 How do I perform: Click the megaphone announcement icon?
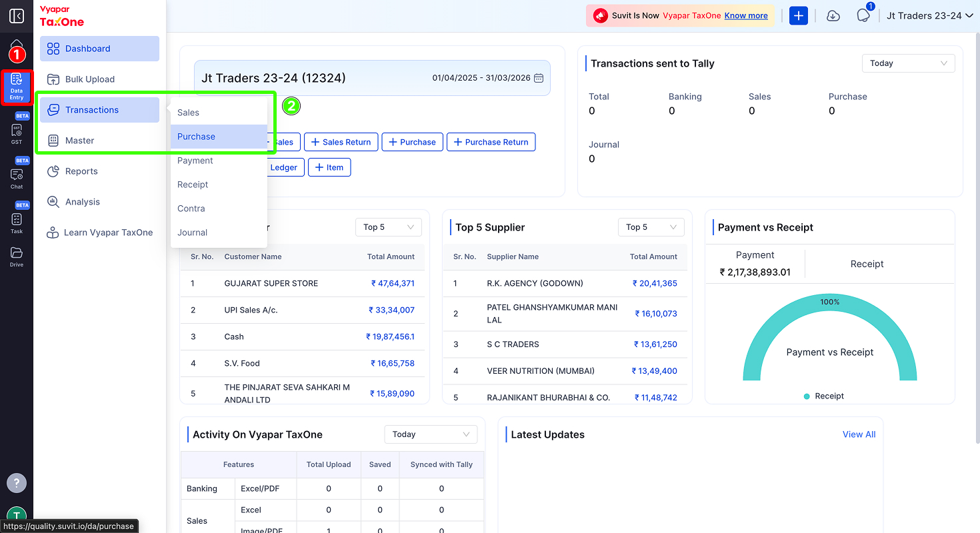coord(600,15)
